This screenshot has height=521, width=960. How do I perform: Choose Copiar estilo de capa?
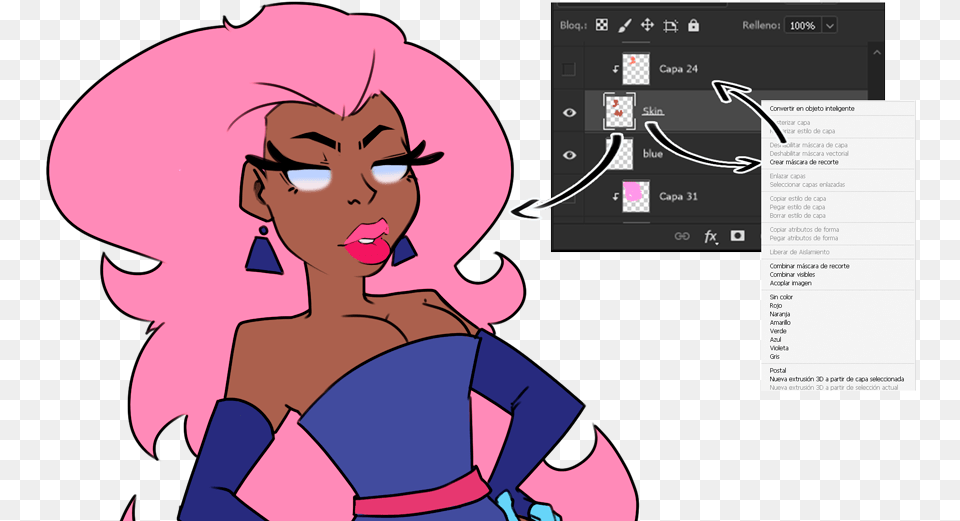pos(798,199)
